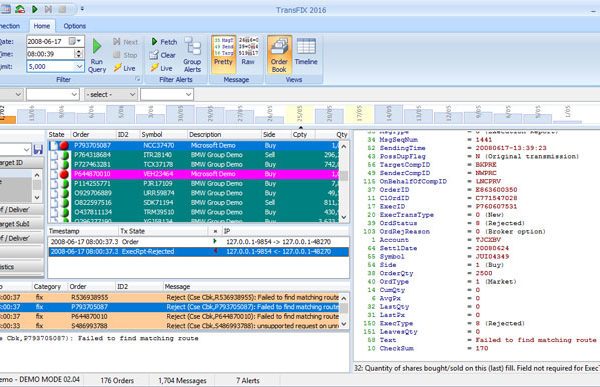The height and width of the screenshot is (387, 600).
Task: Click red status icon of order P793705087
Action: (64, 145)
